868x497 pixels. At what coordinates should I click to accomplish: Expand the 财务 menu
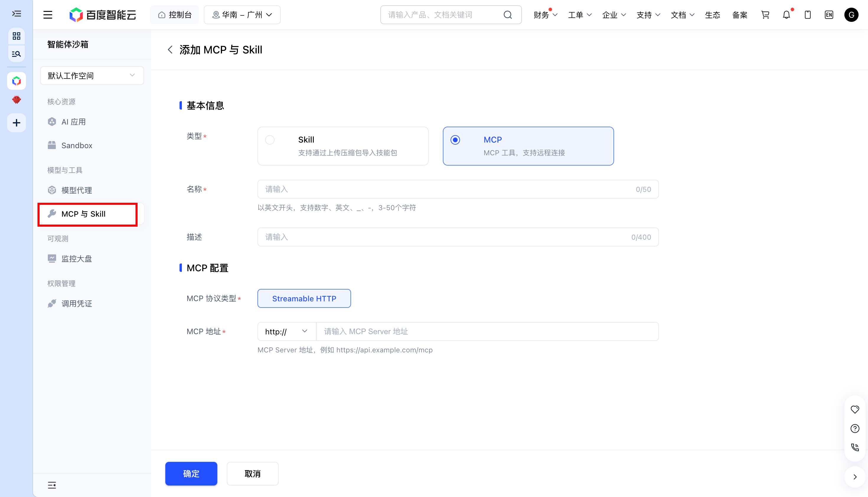(545, 15)
